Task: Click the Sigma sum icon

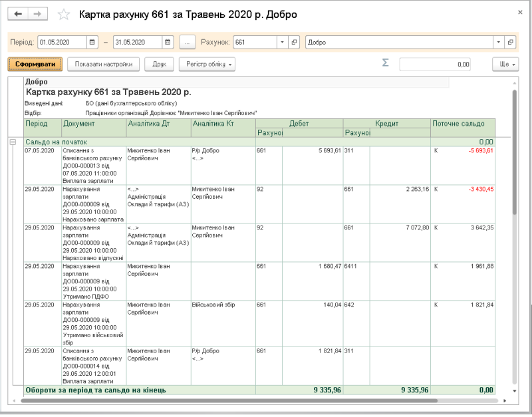Action: click(x=386, y=63)
